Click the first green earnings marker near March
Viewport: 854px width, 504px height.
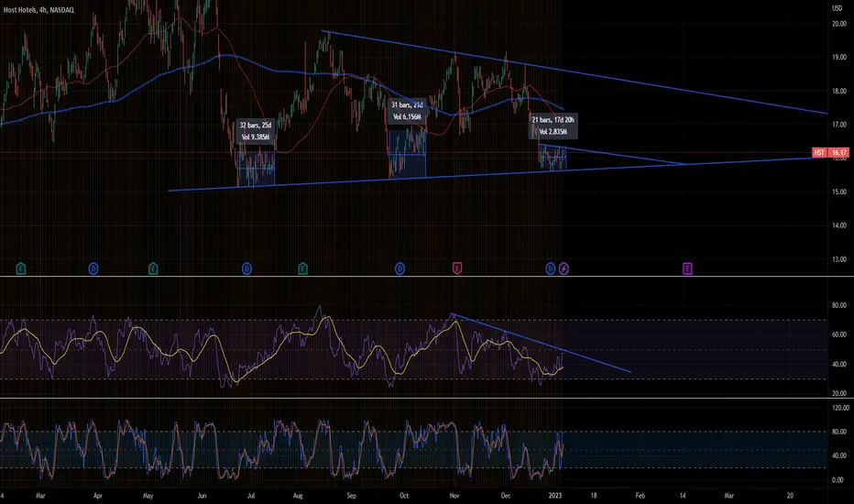[21, 268]
